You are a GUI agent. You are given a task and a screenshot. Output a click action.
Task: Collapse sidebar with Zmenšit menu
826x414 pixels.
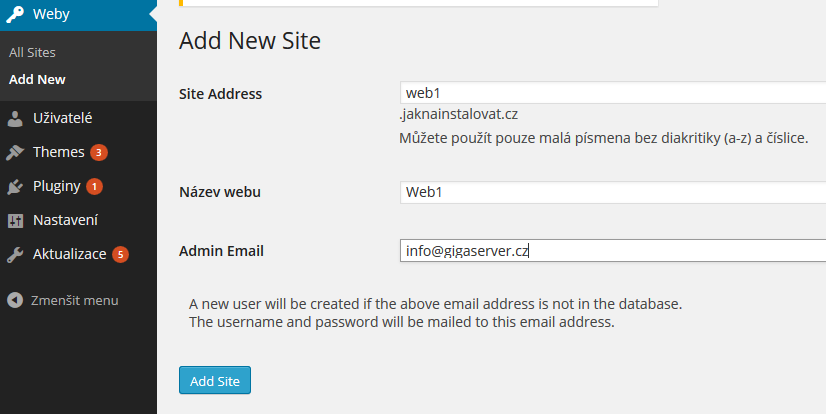click(x=74, y=300)
